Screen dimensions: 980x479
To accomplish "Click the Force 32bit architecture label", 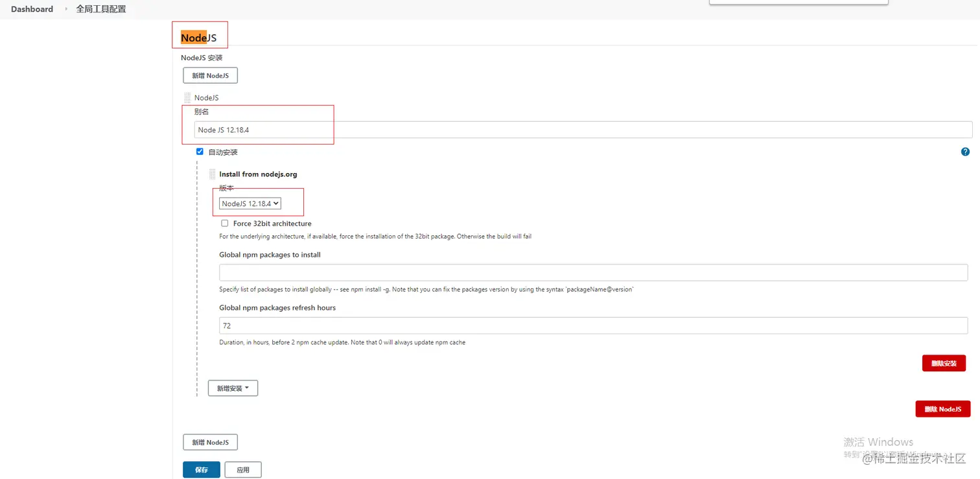I will (x=272, y=224).
